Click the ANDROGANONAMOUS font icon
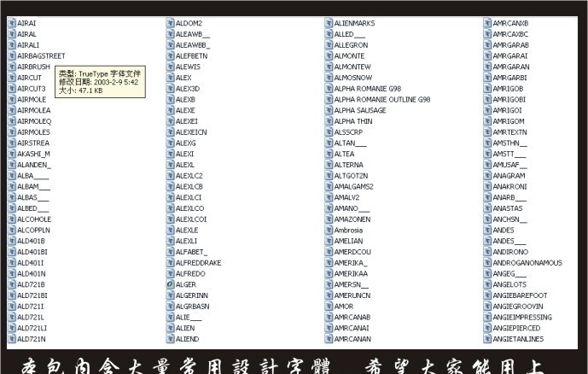The height and width of the screenshot is (374, 588). [x=487, y=262]
